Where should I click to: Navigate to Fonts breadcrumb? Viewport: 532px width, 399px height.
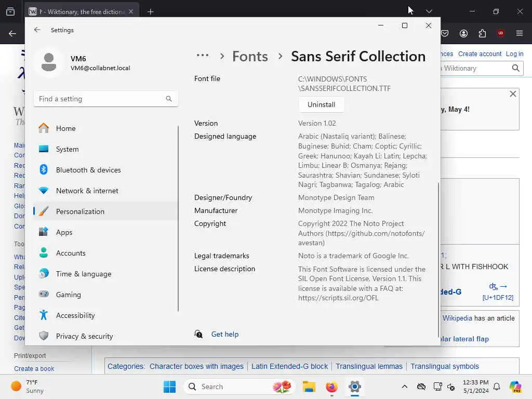(250, 56)
